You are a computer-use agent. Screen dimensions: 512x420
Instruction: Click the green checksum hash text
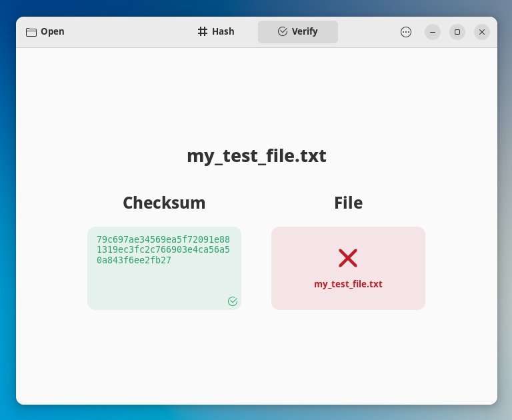point(163,249)
